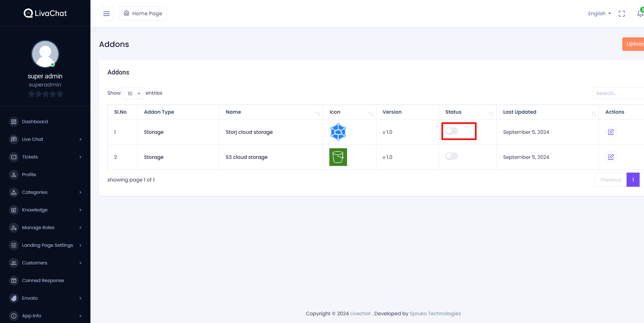Click the fullscreen expand icon
Viewport: 644px width, 323px height.
tap(622, 13)
